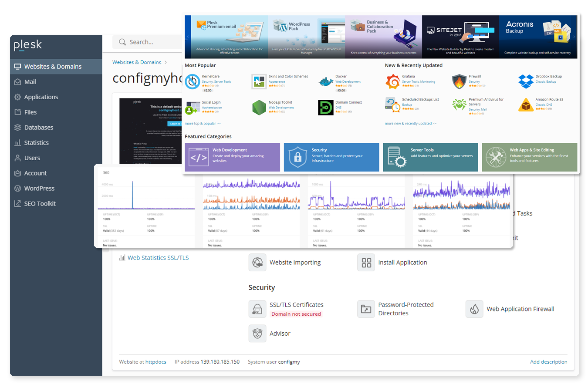
Task: Open the Dropbox Backup extension icon
Action: tap(526, 81)
